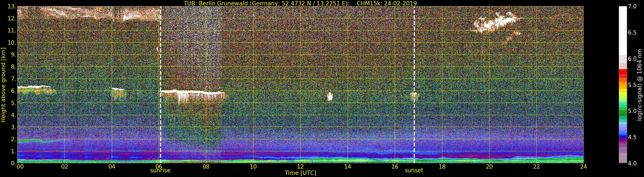Click the '8.' height axis tick label

pos(13,67)
